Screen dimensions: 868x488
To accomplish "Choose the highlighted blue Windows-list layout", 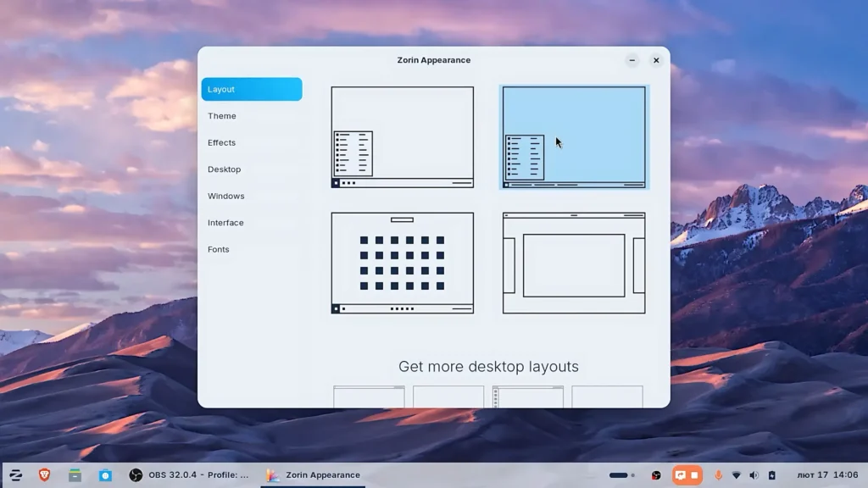I will coord(574,137).
